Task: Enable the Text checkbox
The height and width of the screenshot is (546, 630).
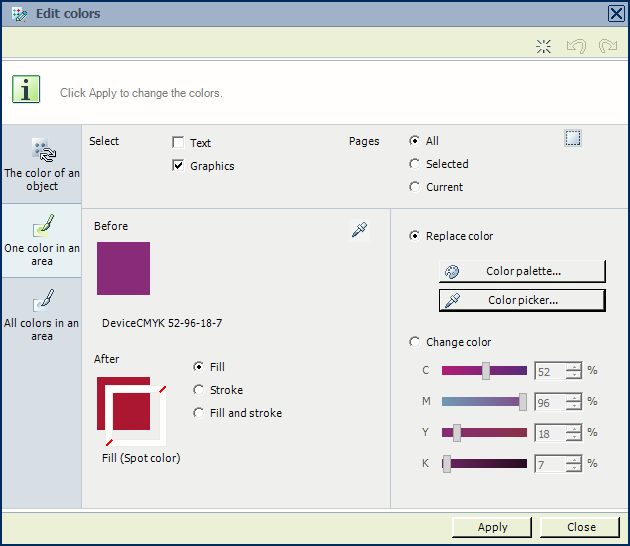Action: (x=178, y=142)
